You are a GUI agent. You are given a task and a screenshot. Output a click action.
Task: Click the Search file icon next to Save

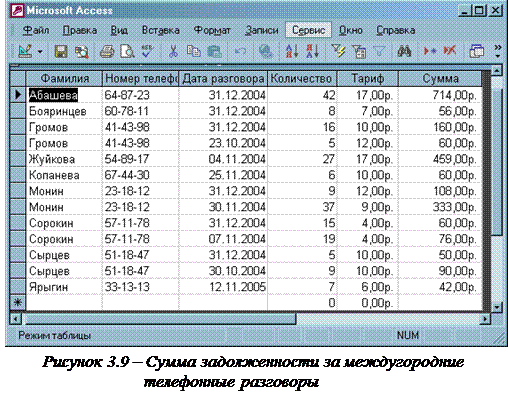point(81,52)
